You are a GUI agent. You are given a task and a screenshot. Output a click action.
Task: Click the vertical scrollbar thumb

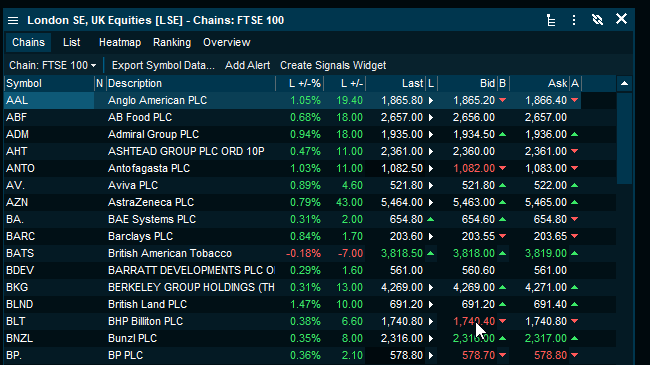[x=624, y=138]
